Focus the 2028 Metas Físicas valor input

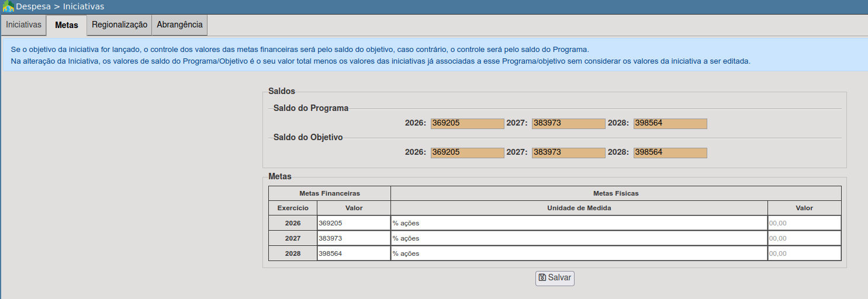[x=804, y=253]
